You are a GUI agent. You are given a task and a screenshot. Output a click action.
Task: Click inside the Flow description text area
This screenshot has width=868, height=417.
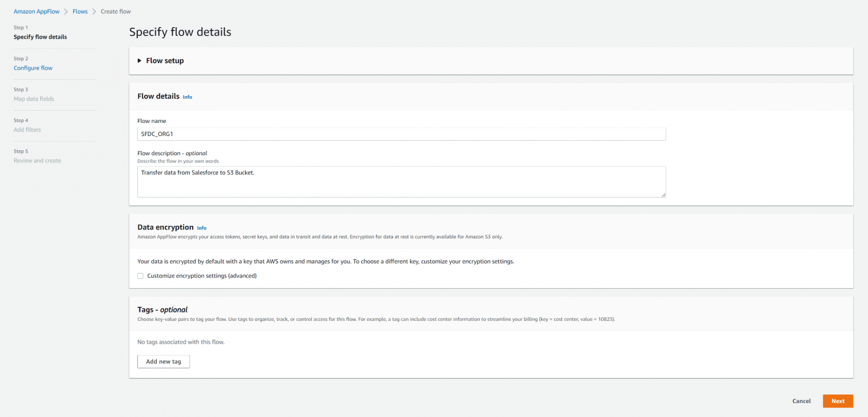pyautogui.click(x=401, y=182)
